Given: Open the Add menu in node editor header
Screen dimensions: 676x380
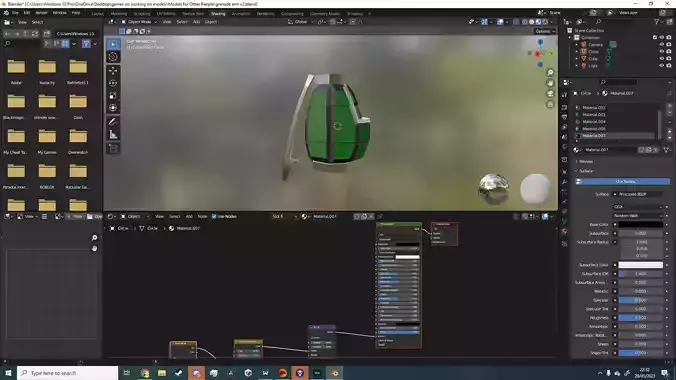Looking at the screenshot, I should click(x=189, y=217).
